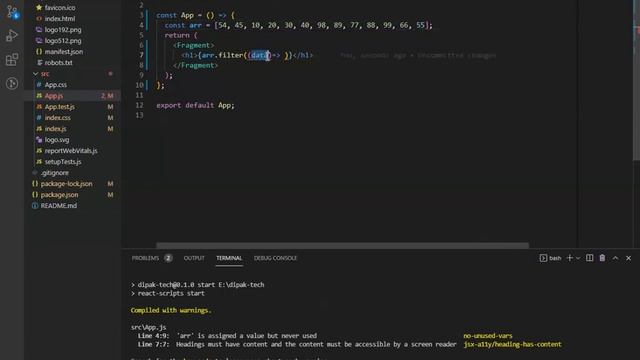Switch to the TERMINAL tab

point(229,258)
